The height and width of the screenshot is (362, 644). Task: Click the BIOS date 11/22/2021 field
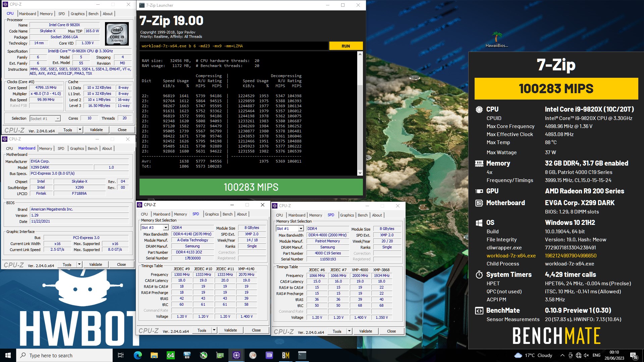pos(79,221)
